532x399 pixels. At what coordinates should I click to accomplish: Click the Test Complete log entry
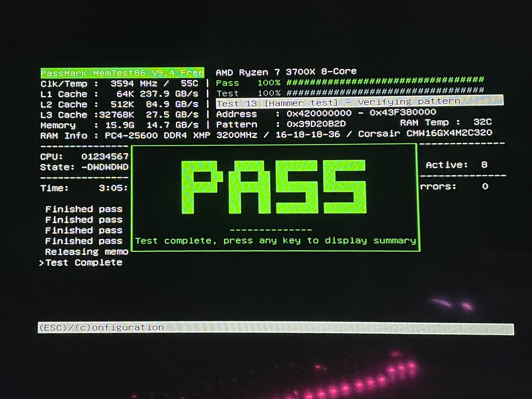click(x=84, y=263)
